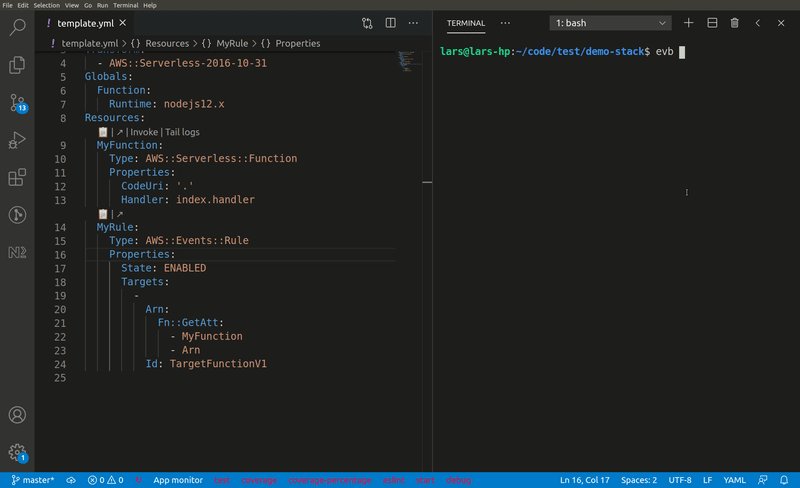Open the Explorer files icon

pos(17,65)
